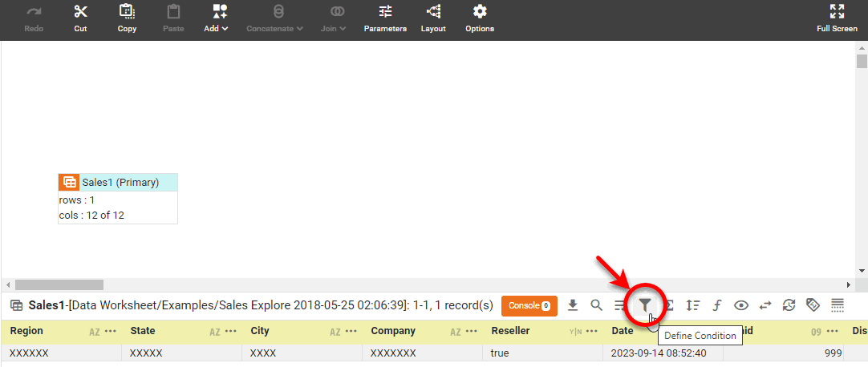
Task: Click the horizontal scrollbar thumb
Action: (x=59, y=284)
